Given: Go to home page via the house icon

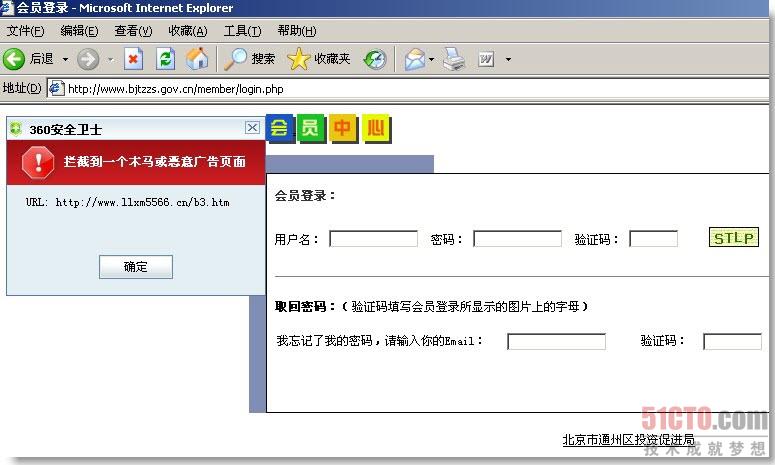Looking at the screenshot, I should pos(197,59).
